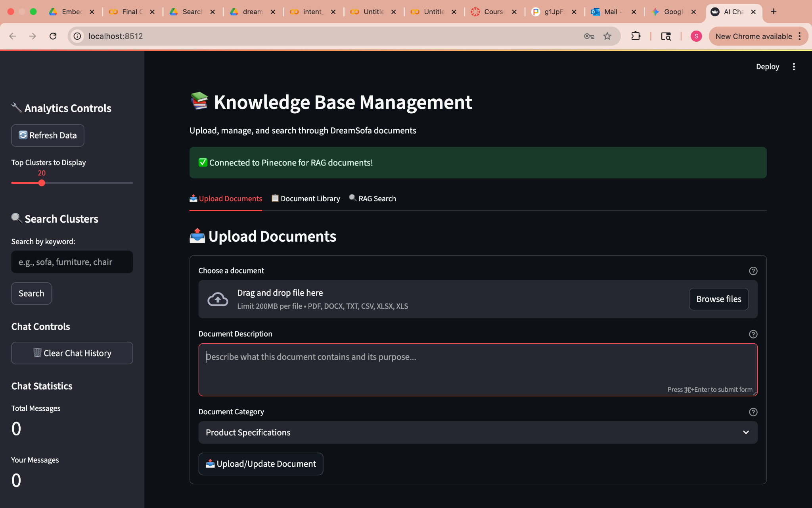Open the browser extensions puzzle icon
This screenshot has height=508, width=812.
(636, 36)
